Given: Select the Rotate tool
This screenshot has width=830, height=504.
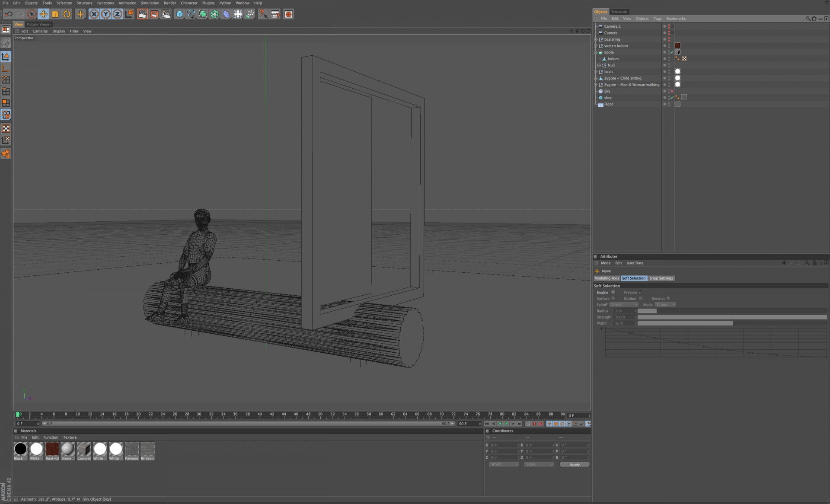Looking at the screenshot, I should [x=67, y=14].
